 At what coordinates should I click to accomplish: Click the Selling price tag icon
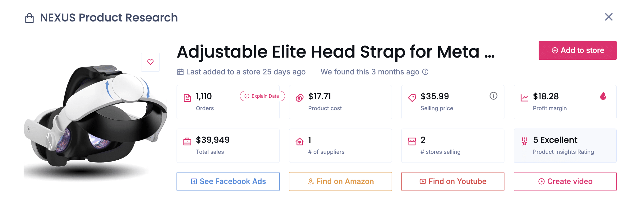[x=412, y=98]
